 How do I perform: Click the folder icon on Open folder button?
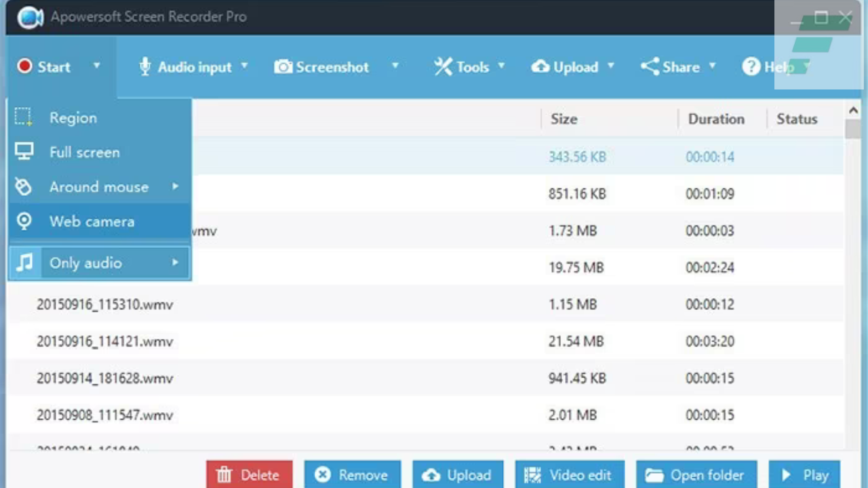tap(654, 476)
